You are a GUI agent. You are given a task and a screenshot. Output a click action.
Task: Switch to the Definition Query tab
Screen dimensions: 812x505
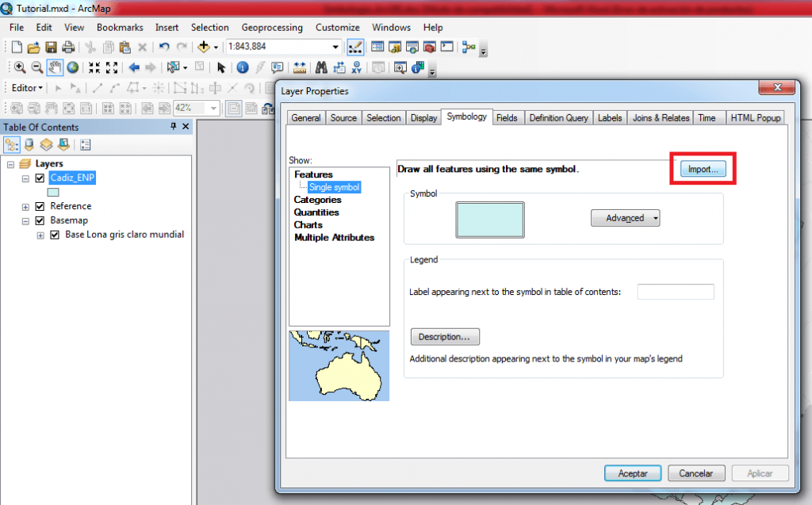tap(558, 118)
